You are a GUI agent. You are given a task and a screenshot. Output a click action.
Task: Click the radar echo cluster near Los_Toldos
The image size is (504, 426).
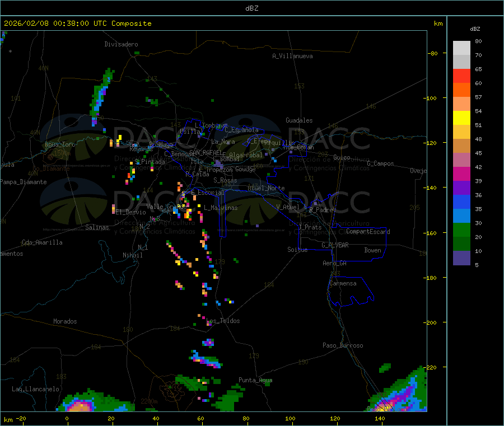209,343
